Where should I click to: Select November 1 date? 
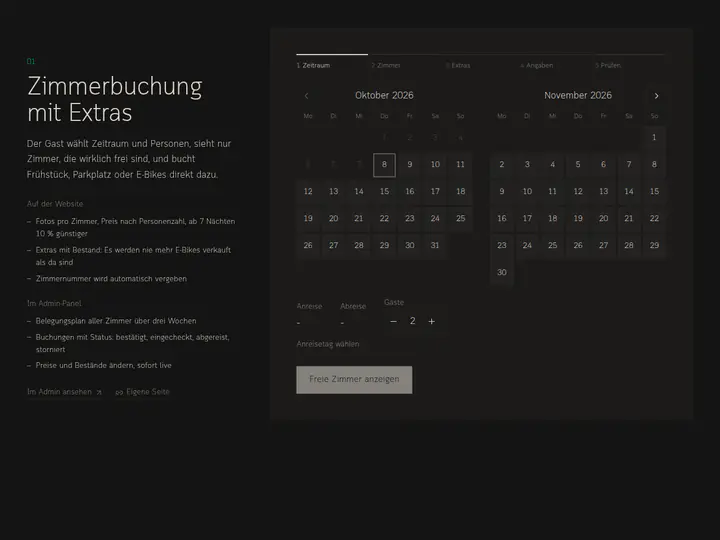tap(654, 138)
